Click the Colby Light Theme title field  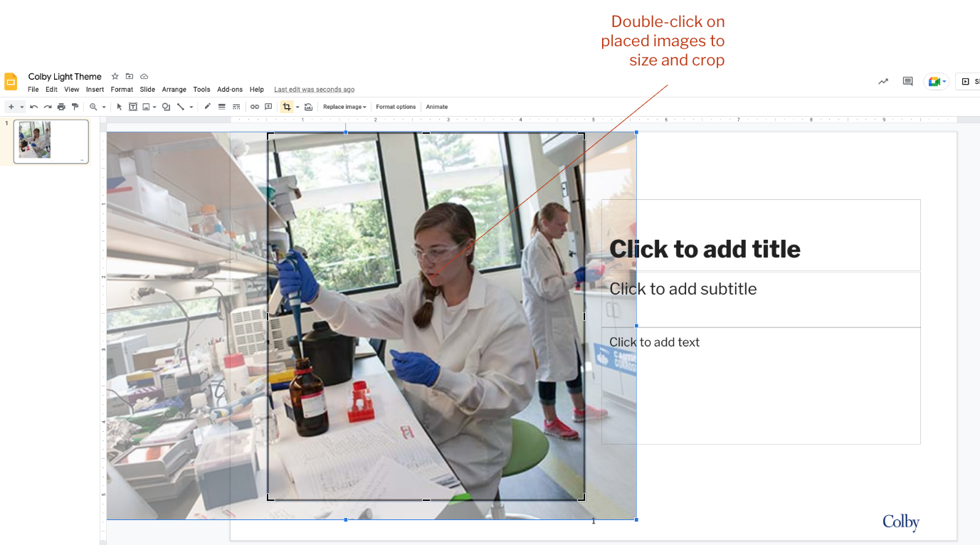[65, 76]
